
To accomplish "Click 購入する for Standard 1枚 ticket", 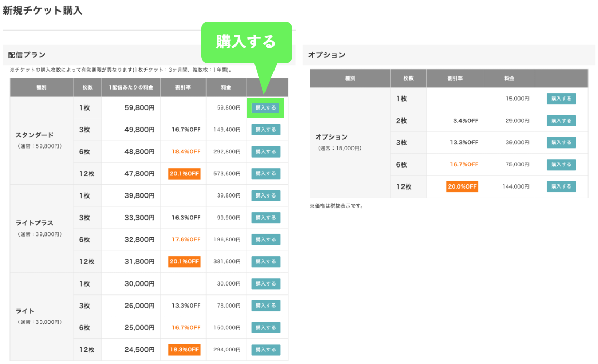I will click(x=266, y=108).
